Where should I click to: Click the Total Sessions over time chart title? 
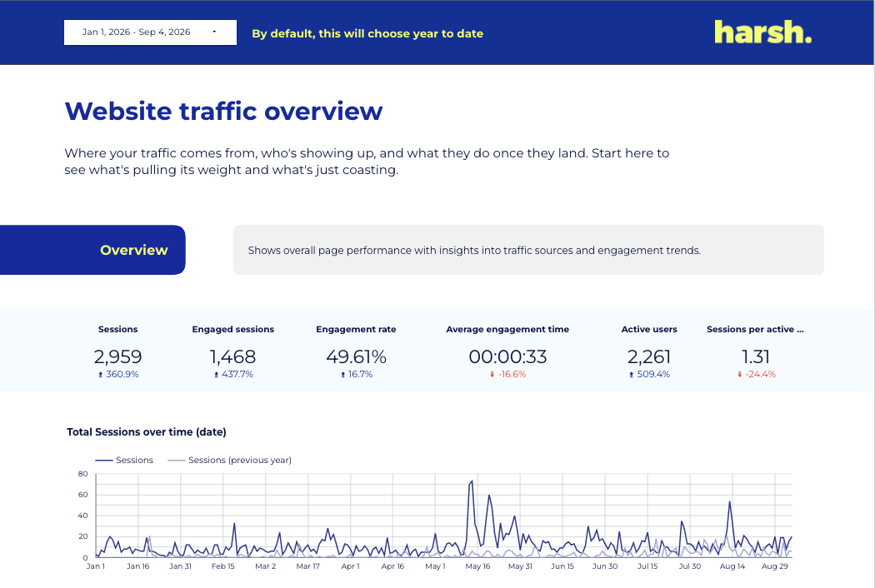tap(146, 431)
